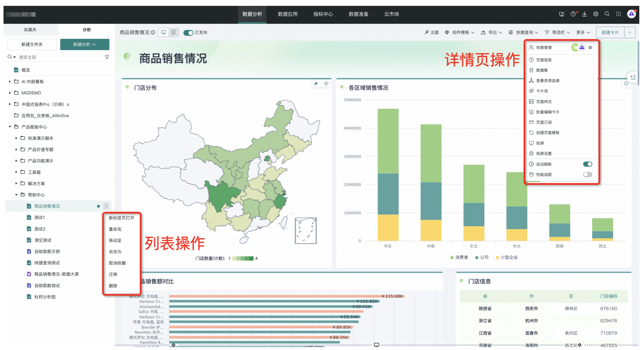Toggle 小型企业 legend series
This screenshot has height=350, width=644.
[506, 258]
